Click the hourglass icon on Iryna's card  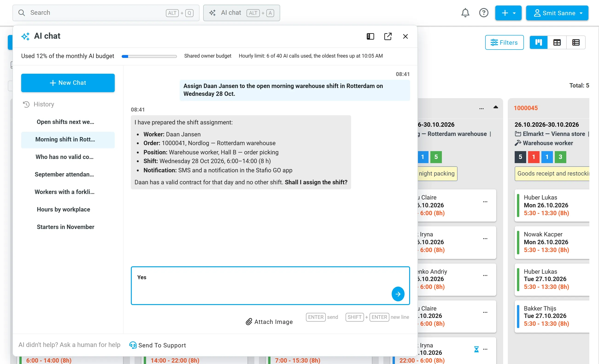coord(476,349)
